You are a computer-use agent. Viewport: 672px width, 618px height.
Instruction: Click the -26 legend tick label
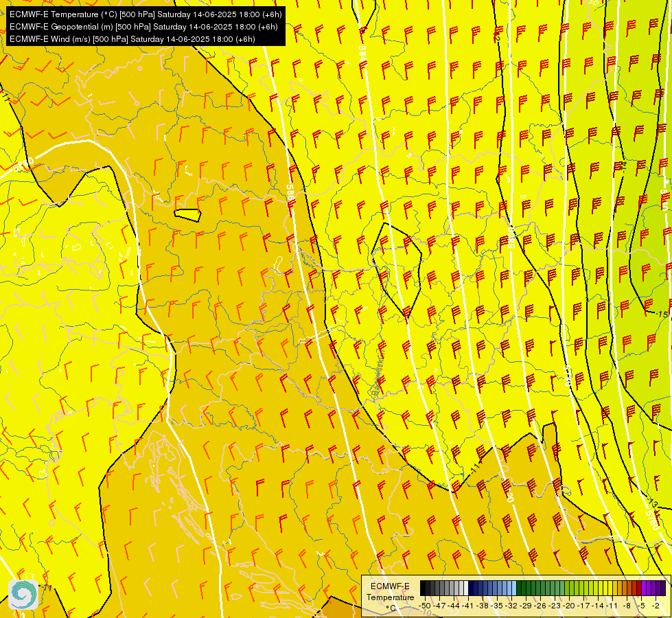tap(540, 606)
